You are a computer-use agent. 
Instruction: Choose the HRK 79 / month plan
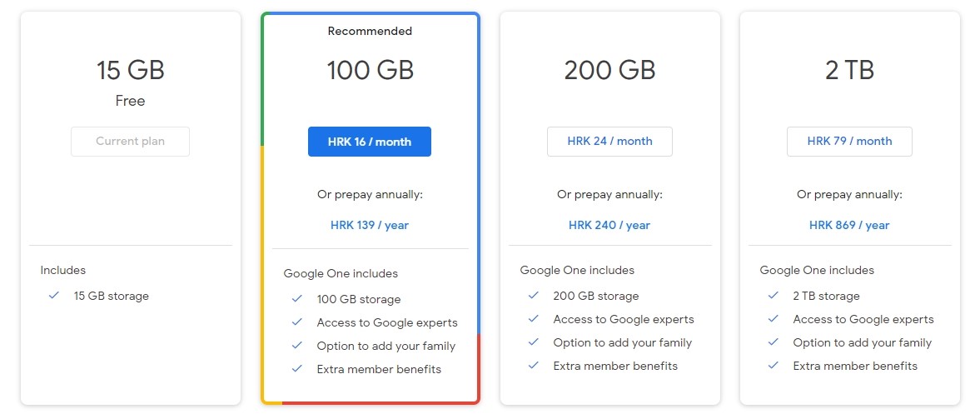pyautogui.click(x=849, y=142)
